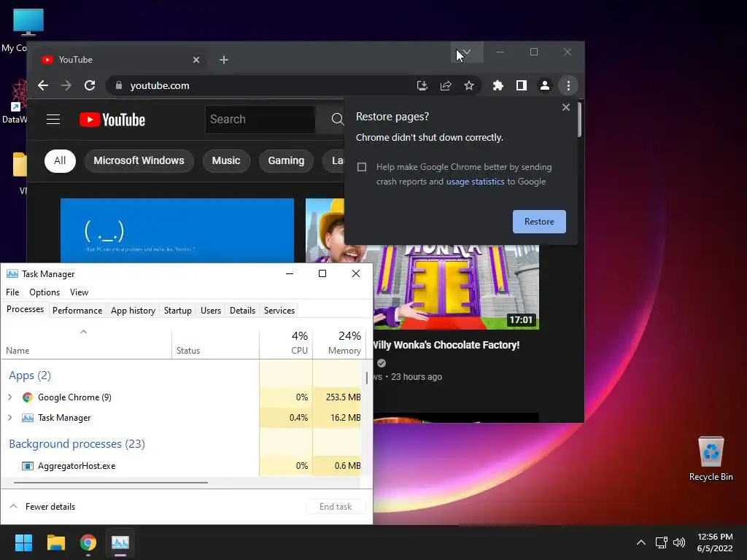The image size is (747, 560).
Task: Expand the Task Manager process row
Action: click(10, 418)
